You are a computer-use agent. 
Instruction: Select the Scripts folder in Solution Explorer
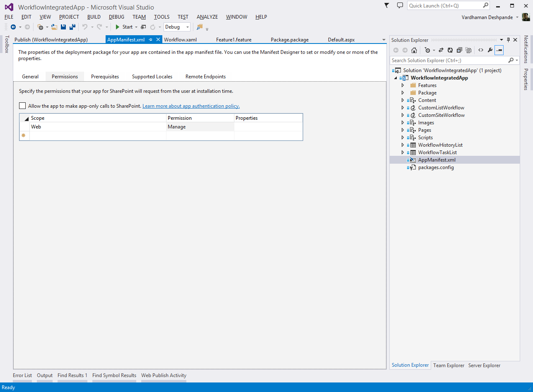[x=425, y=138]
